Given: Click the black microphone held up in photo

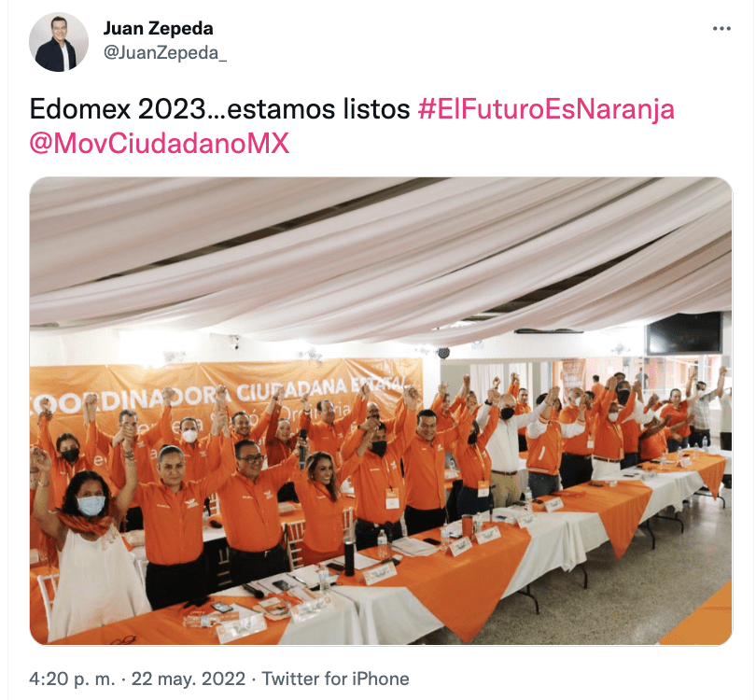Looking at the screenshot, I should [x=302, y=448].
